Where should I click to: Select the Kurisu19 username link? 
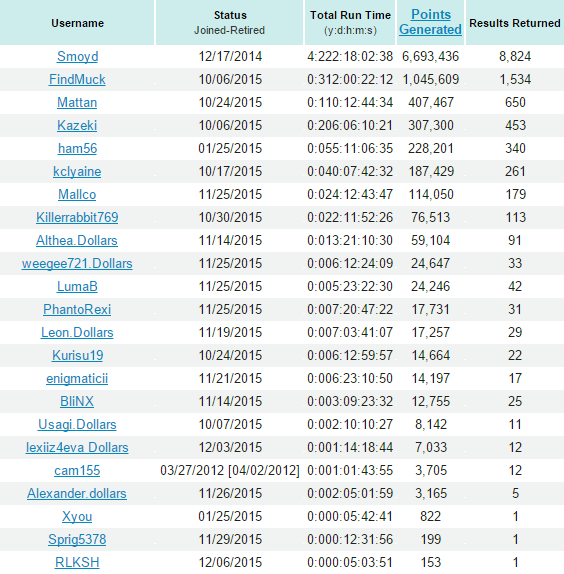coord(77,355)
